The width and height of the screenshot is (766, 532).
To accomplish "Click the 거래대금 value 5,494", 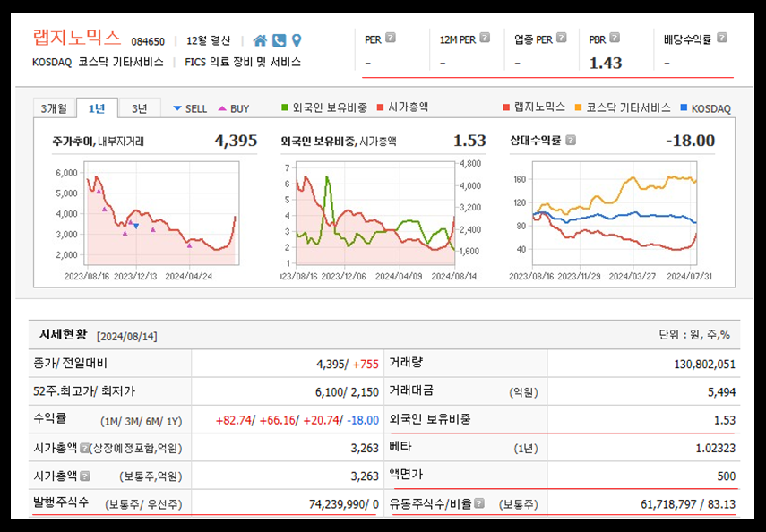I will coord(721,392).
